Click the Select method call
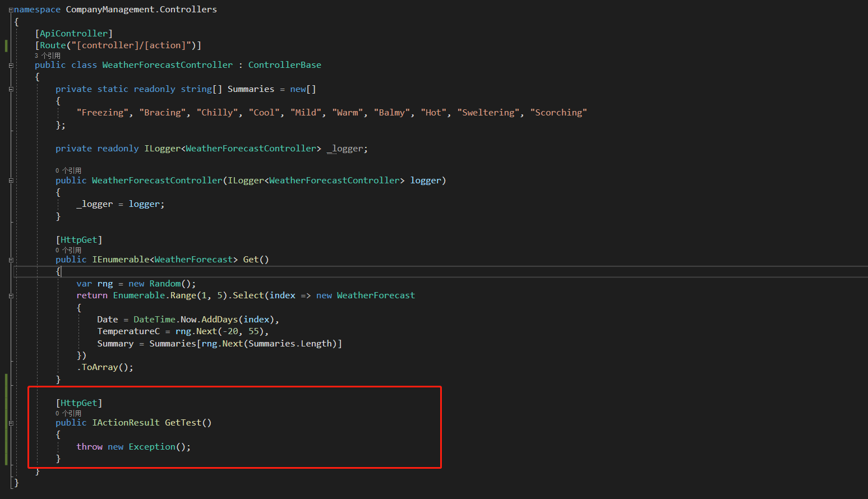868x499 pixels. [x=248, y=295]
